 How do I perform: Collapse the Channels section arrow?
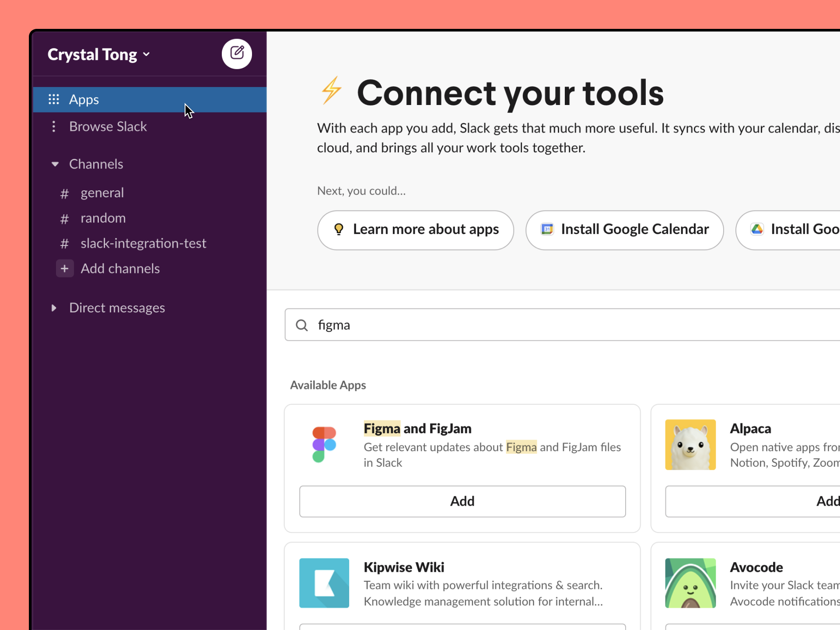tap(55, 164)
